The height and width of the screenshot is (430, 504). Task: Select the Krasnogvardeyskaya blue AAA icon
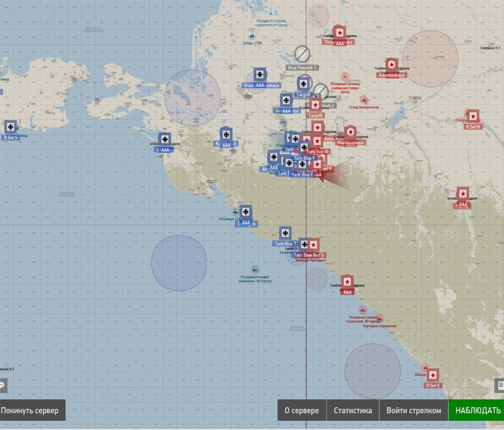(260, 75)
